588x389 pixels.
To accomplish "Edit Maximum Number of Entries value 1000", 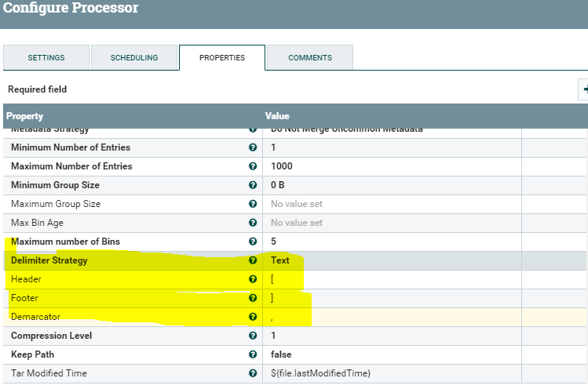I will click(392, 166).
